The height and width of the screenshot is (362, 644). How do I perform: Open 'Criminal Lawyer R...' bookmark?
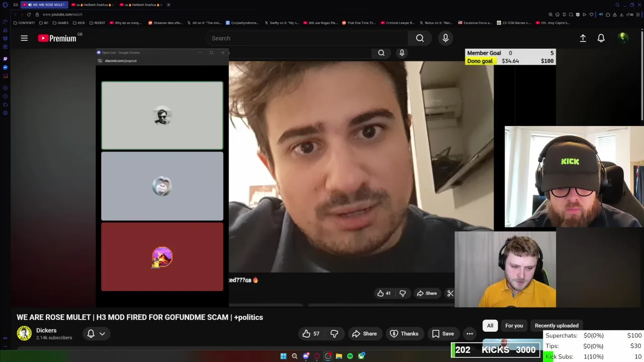coord(397,23)
